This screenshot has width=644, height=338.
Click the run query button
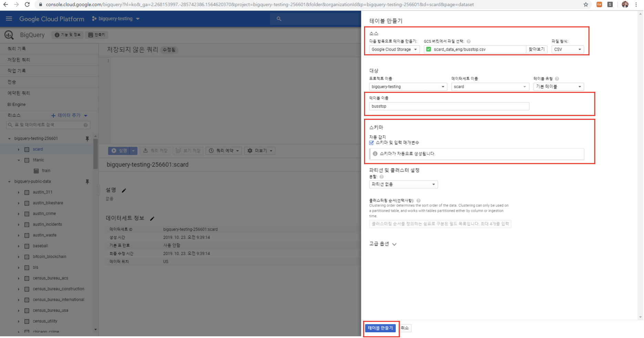click(x=119, y=151)
